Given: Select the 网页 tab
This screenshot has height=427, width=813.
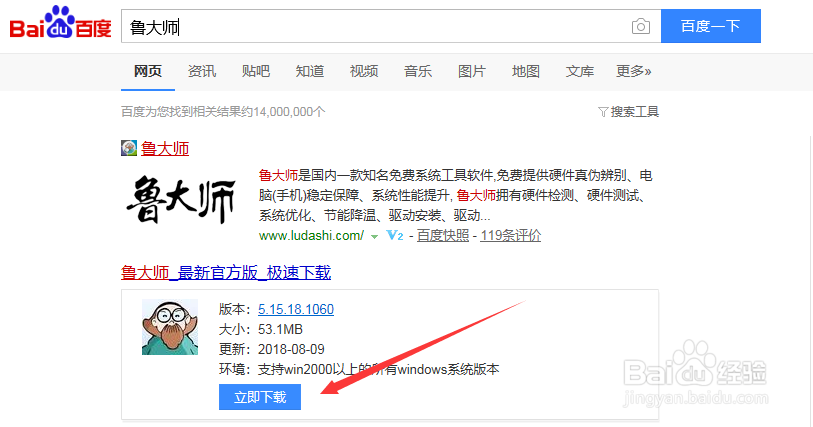Looking at the screenshot, I should [148, 71].
